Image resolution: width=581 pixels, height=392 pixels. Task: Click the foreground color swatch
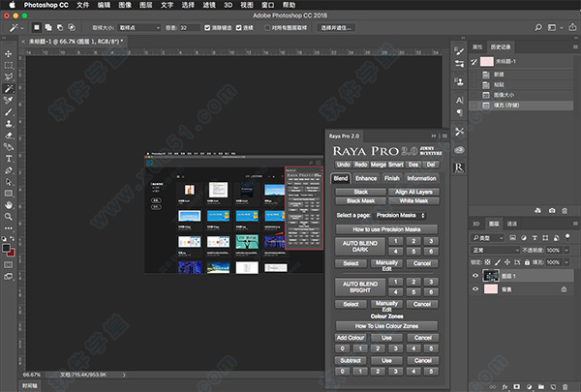pyautogui.click(x=6, y=249)
